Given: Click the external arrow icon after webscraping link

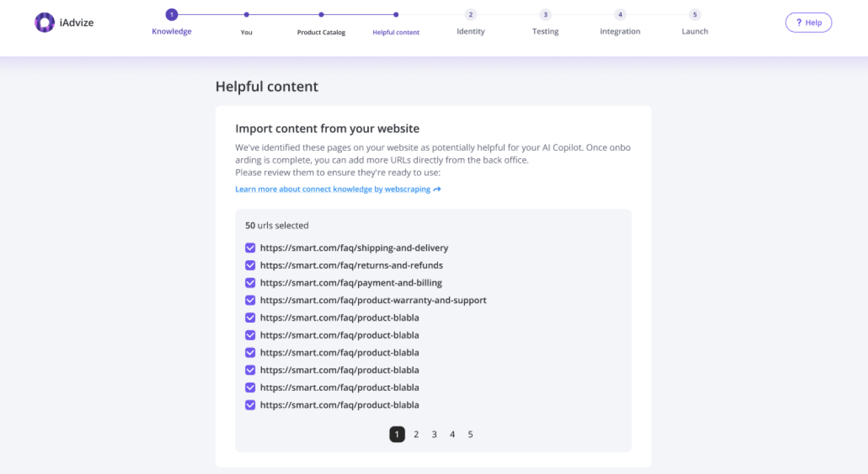Looking at the screenshot, I should [x=437, y=190].
